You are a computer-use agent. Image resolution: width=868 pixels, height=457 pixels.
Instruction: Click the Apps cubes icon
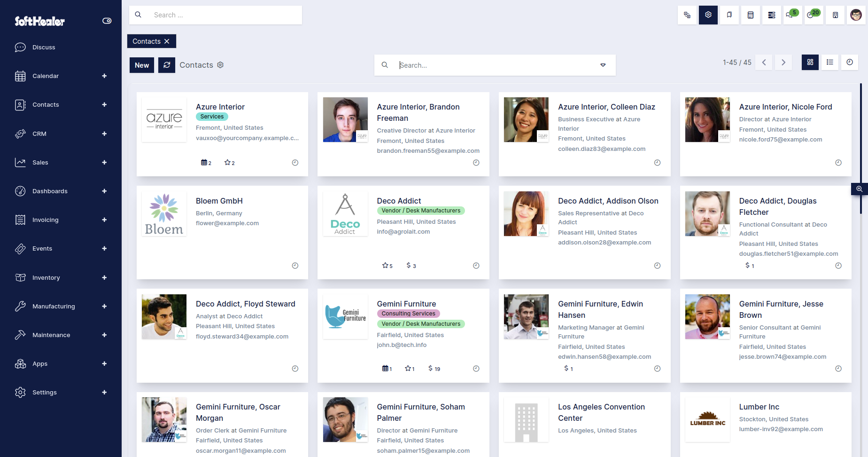pos(20,363)
